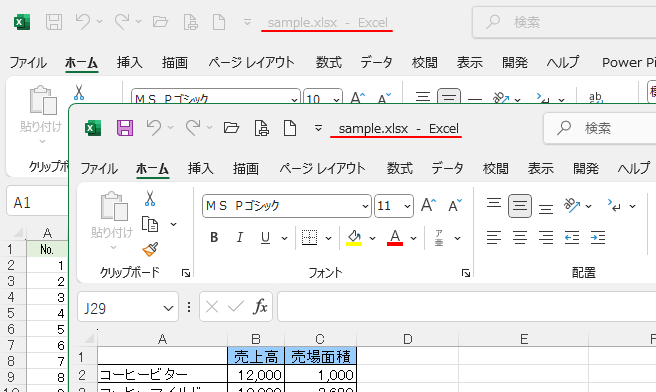Open the font group dialog launcher
Viewport: 656px width, 392px height.
(x=466, y=273)
